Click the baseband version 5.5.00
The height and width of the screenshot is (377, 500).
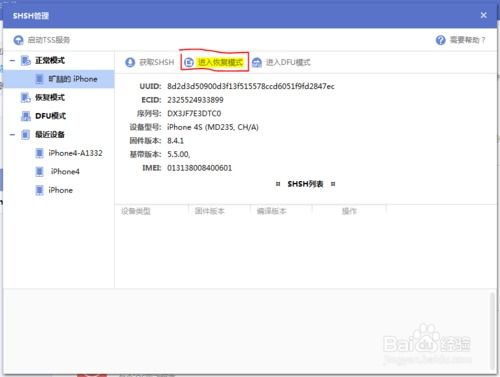pos(178,154)
